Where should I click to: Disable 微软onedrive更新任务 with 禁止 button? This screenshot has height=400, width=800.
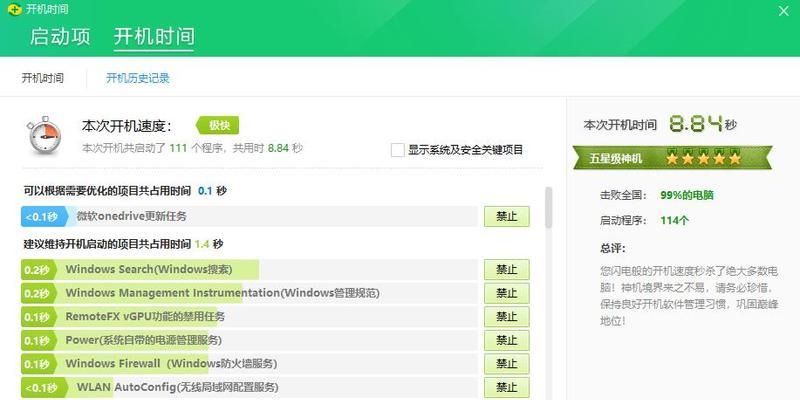point(507,217)
